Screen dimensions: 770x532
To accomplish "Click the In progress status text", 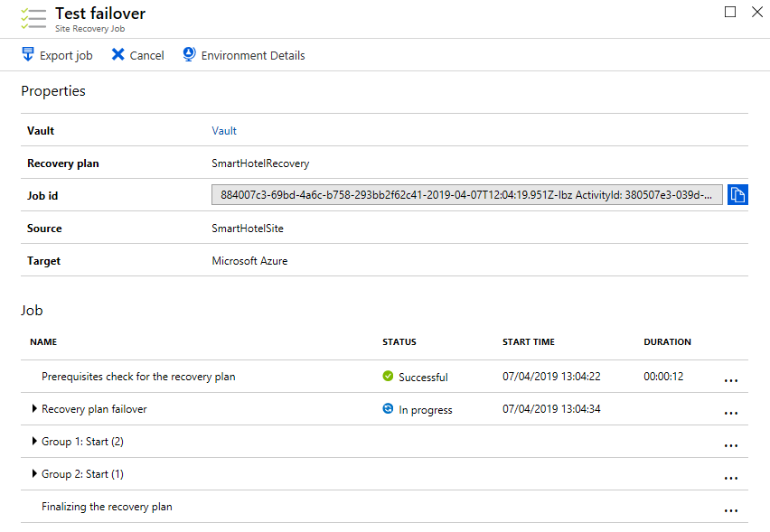I will coord(426,410).
